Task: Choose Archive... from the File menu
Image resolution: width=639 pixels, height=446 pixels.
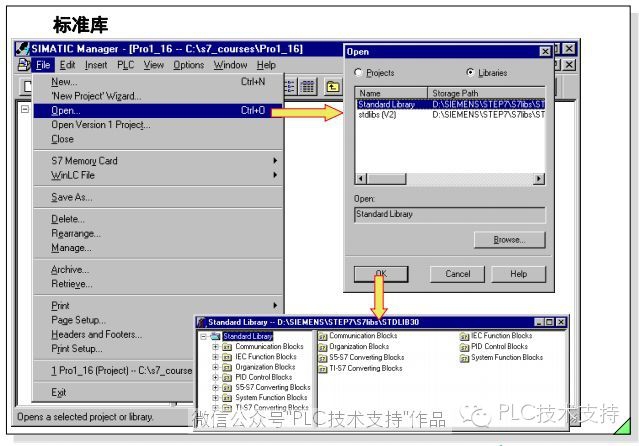Action: (158, 270)
